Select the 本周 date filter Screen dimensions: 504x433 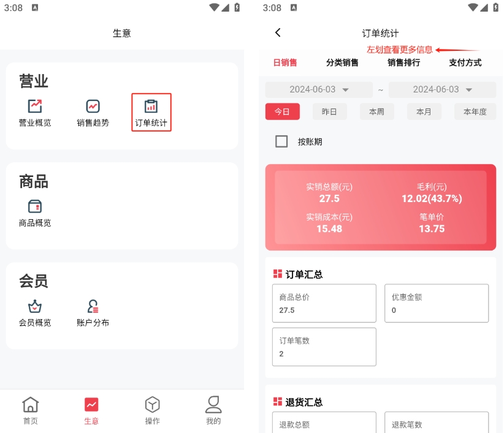coord(376,111)
